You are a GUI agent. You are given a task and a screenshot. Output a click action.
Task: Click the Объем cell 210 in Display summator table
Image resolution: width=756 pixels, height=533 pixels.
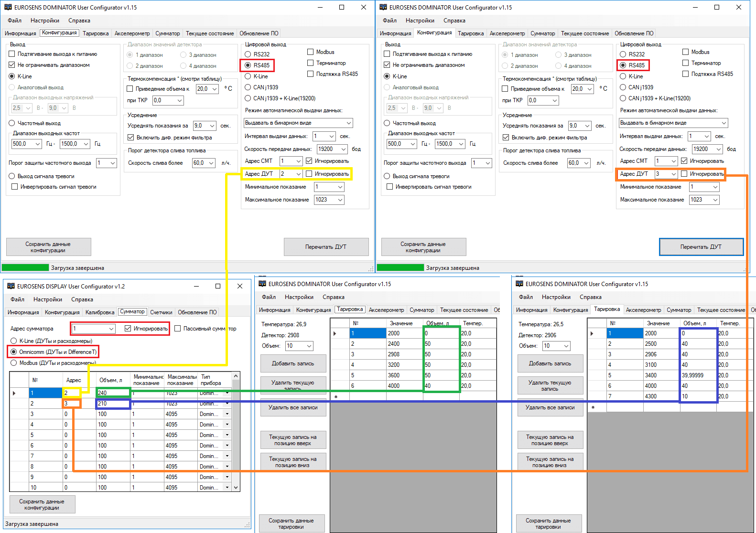pyautogui.click(x=113, y=404)
